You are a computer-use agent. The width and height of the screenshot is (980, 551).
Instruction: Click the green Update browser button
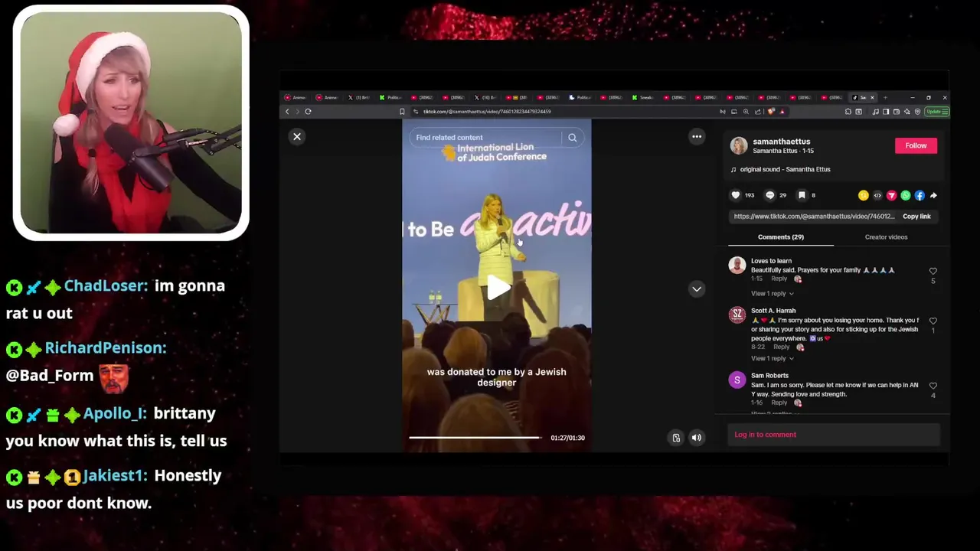936,112
